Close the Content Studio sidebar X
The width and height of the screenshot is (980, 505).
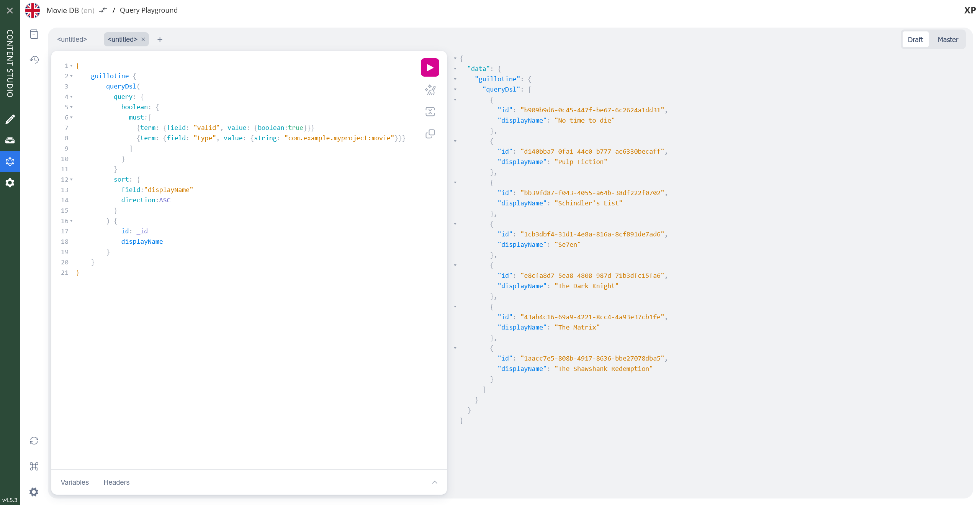pos(10,10)
